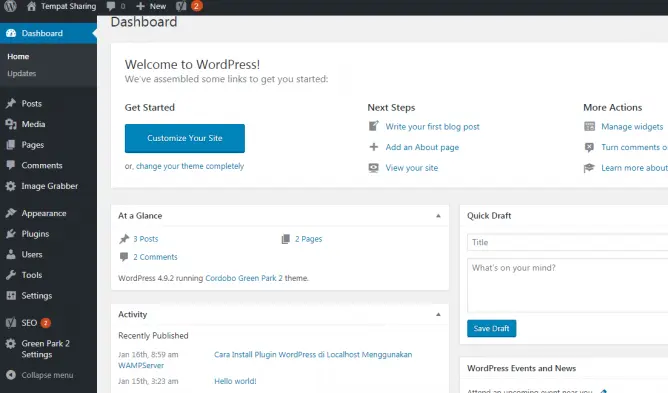Click the write blog post pencil icon
Screen dimensions: 668x393
coord(374,126)
